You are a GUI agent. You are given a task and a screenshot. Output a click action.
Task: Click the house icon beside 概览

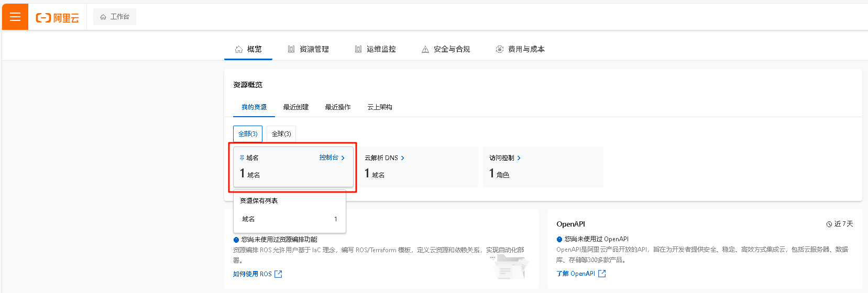(239, 49)
